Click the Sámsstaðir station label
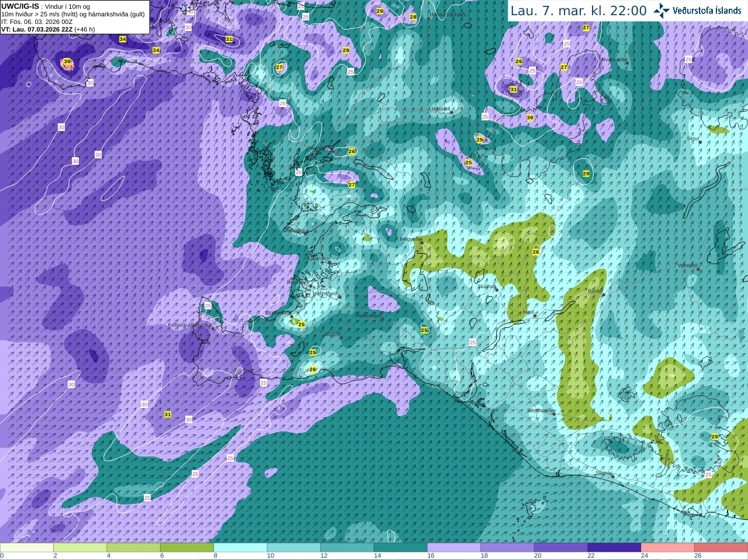Viewport: 748px width, 560px height. [x=540, y=410]
